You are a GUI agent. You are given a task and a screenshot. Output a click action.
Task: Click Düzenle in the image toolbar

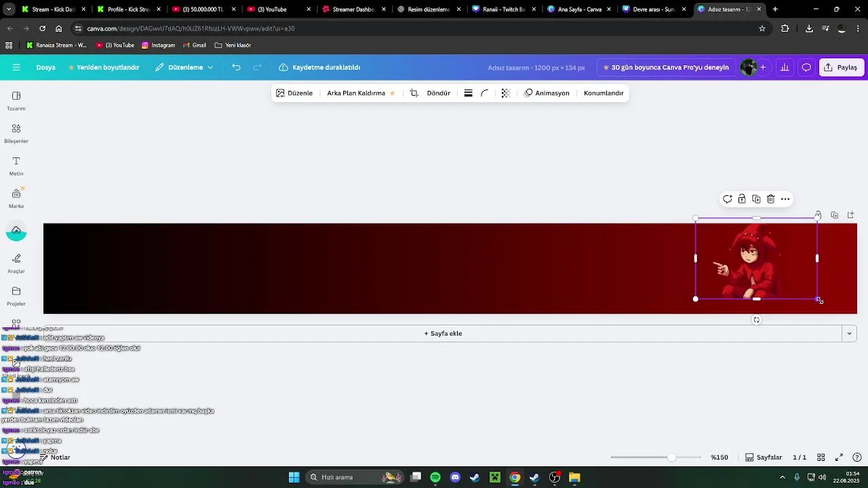(x=294, y=93)
